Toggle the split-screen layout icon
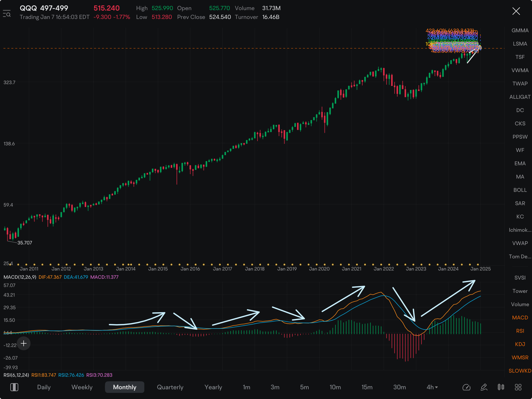Viewport: 532px width, 399px height. click(14, 387)
